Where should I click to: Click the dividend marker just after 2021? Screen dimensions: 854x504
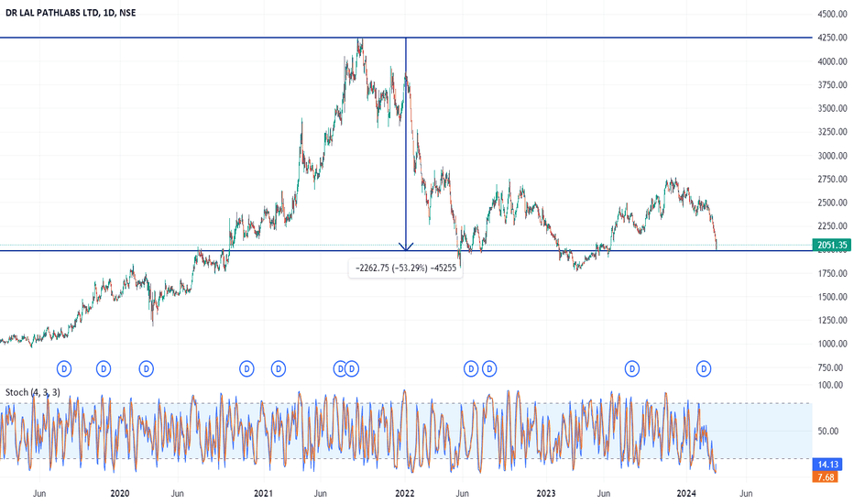pyautogui.click(x=279, y=369)
